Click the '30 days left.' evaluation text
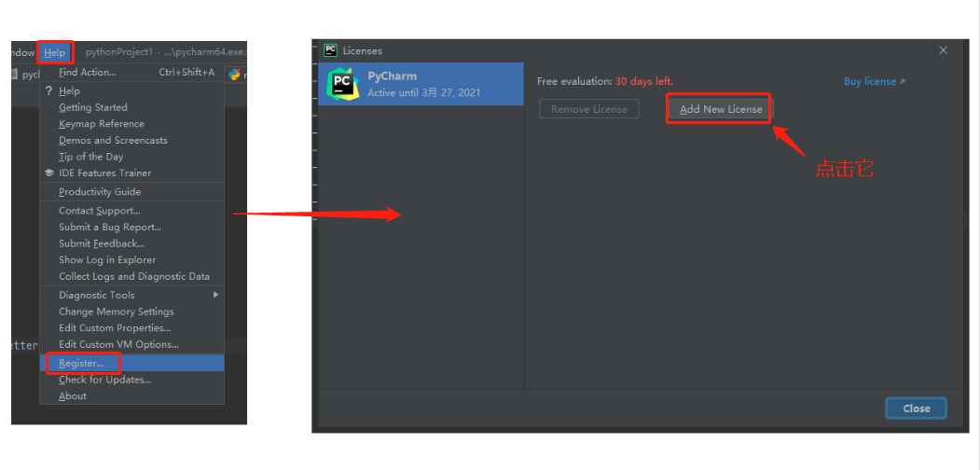This screenshot has height=470, width=980. pyautogui.click(x=643, y=82)
